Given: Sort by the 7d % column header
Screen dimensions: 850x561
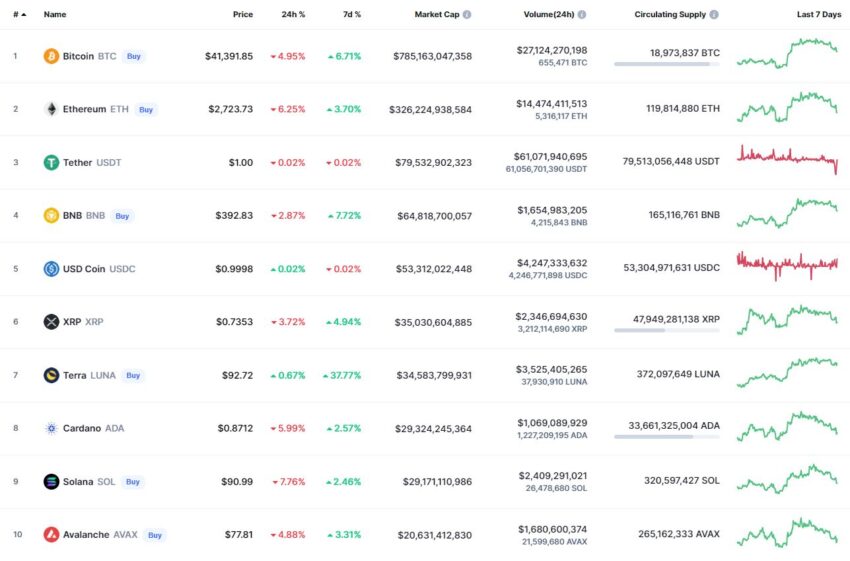Looking at the screenshot, I should (352, 15).
